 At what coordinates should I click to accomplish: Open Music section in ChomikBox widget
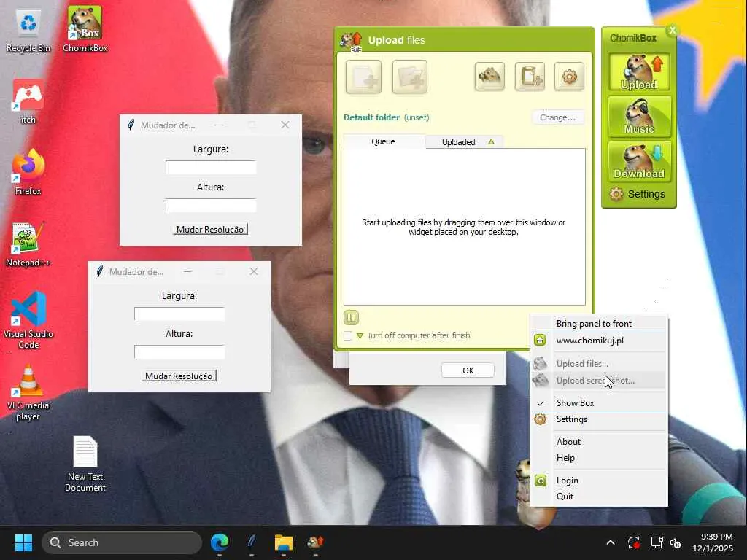click(x=639, y=117)
